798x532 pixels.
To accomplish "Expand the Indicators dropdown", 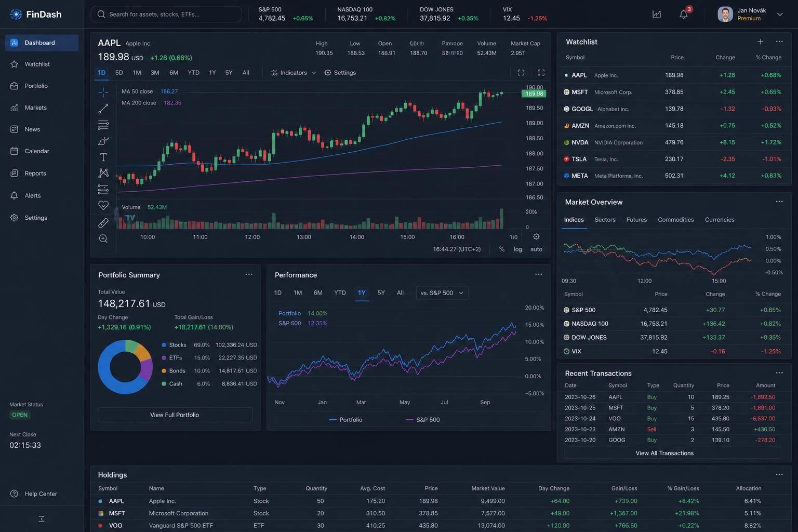I will tap(294, 73).
